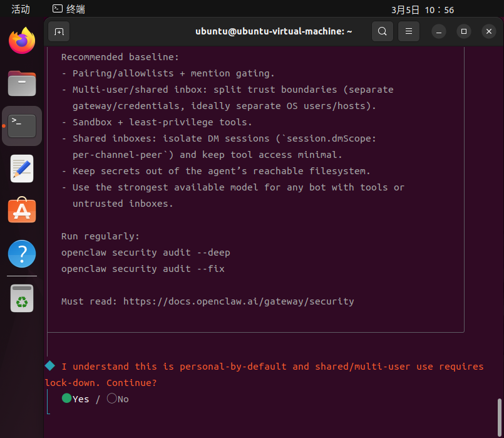Click the 'gateway/credentials, ideally separate' line

tap(224, 106)
